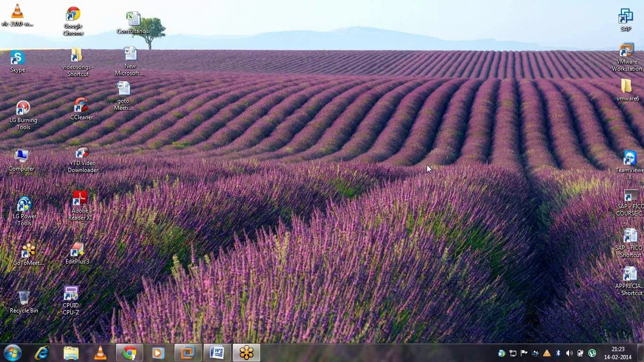Open Windows Explorer from the taskbar
This screenshot has height=362, width=644.
(x=71, y=353)
